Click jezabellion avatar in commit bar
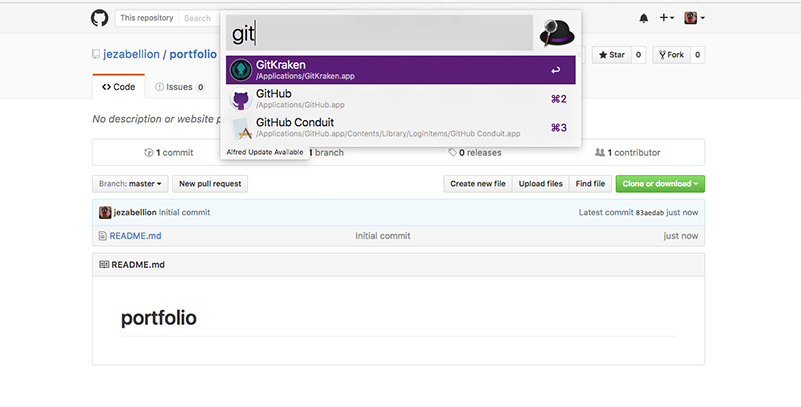The height and width of the screenshot is (407, 801). (105, 212)
